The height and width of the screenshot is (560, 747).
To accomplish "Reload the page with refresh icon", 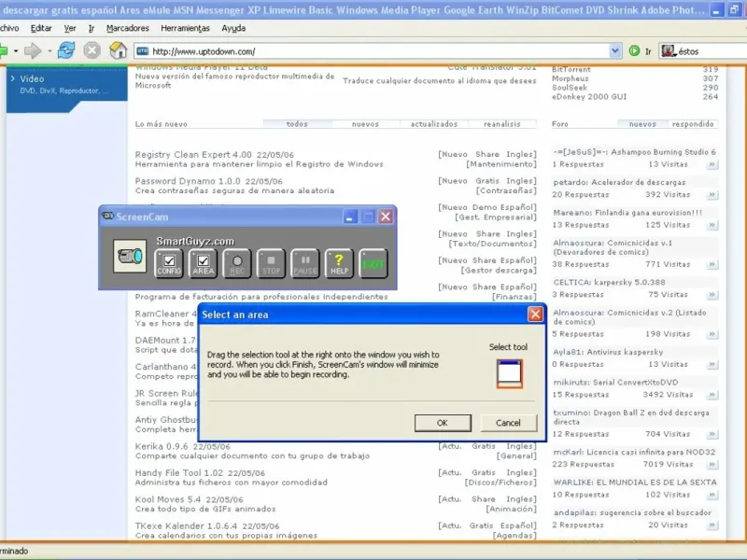I will (66, 50).
